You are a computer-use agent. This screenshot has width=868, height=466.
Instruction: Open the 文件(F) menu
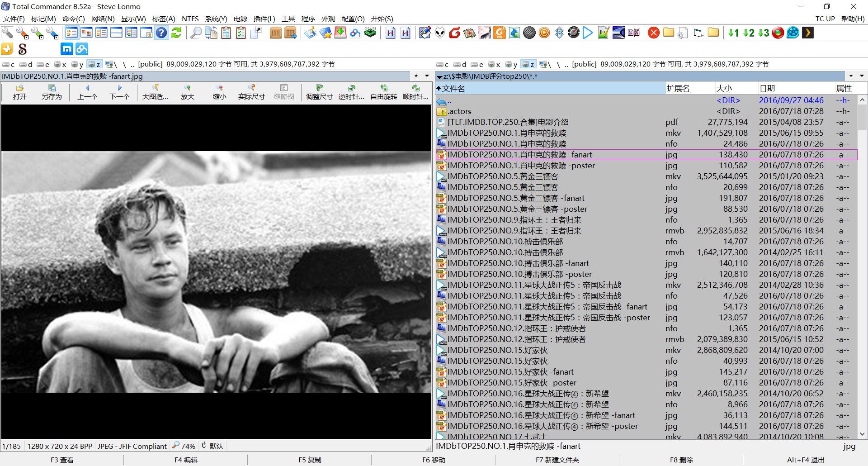click(14, 19)
